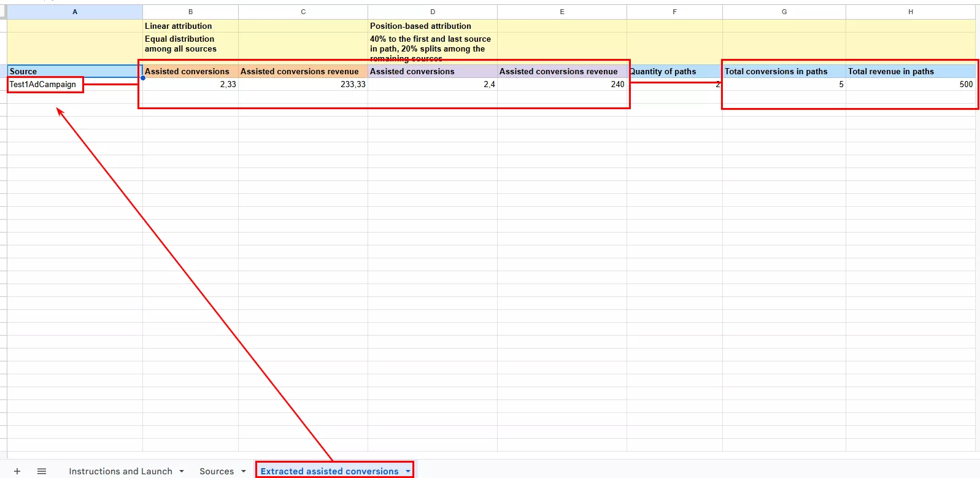Image resolution: width=980 pixels, height=478 pixels.
Task: Expand the Sources tab dropdown arrow
Action: pyautogui.click(x=244, y=471)
